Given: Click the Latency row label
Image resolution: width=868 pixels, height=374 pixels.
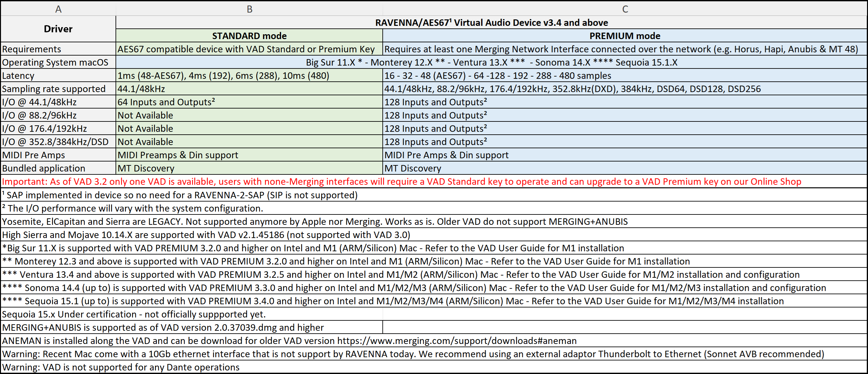Looking at the screenshot, I should [x=58, y=76].
